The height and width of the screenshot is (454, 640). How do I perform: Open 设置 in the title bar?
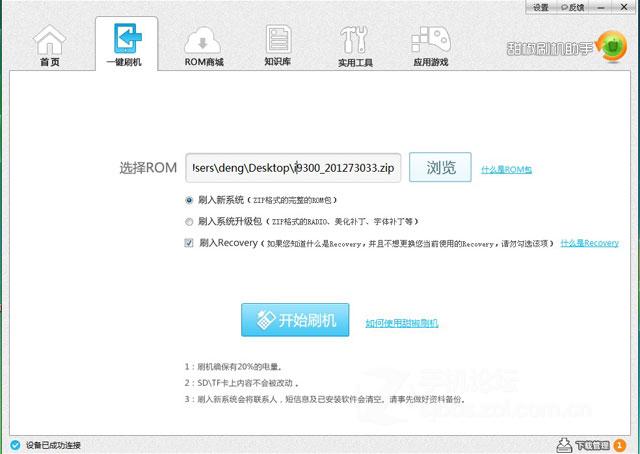point(540,7)
